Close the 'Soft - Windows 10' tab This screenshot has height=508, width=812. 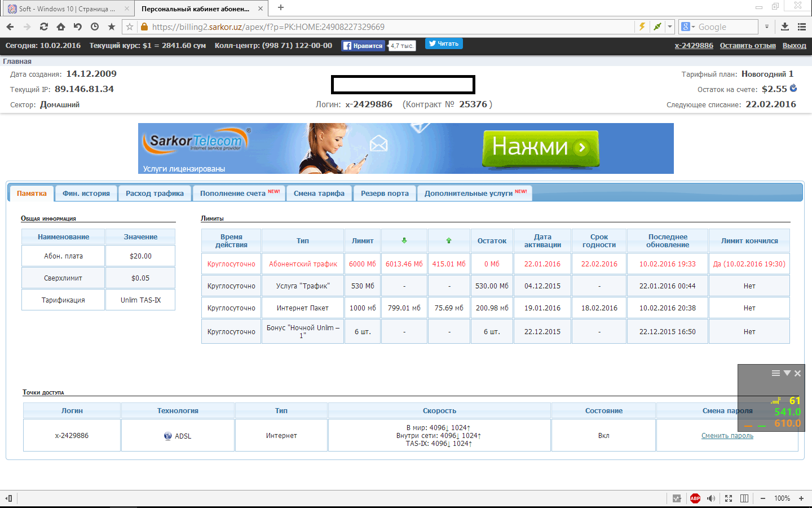[127, 8]
